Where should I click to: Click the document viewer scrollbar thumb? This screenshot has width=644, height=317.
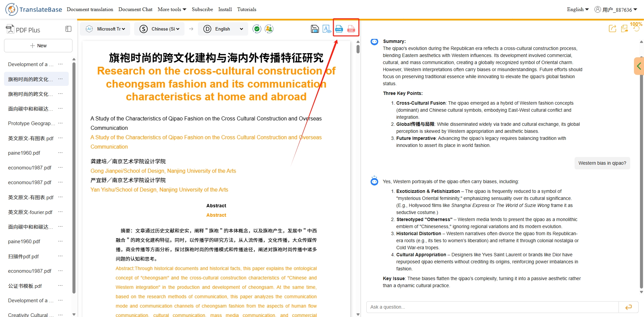(x=358, y=49)
